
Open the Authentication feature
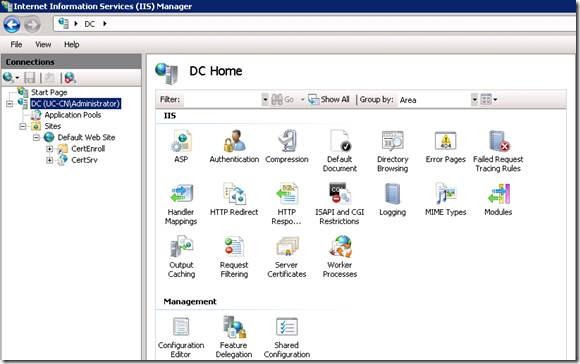(x=234, y=146)
